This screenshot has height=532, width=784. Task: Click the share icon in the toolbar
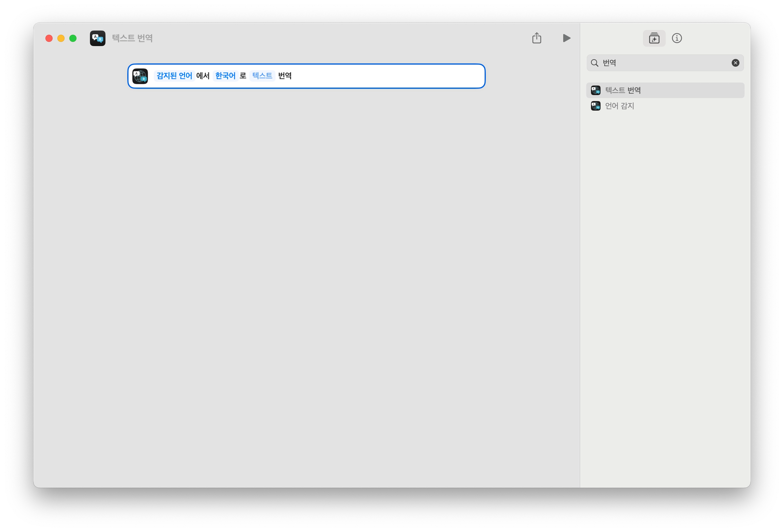(x=537, y=38)
